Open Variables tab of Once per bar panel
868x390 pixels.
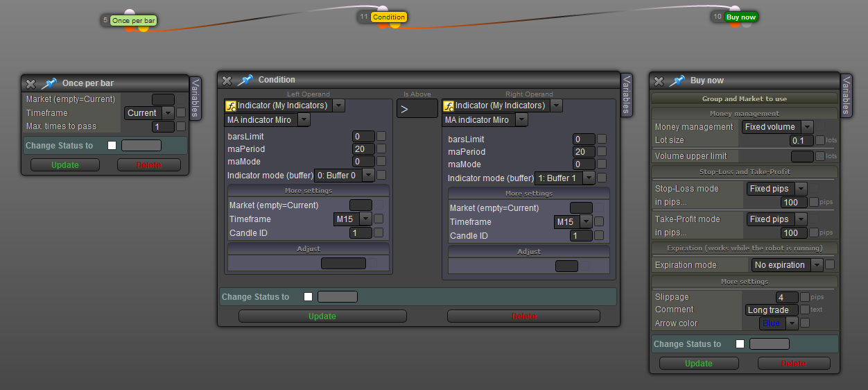(x=196, y=99)
